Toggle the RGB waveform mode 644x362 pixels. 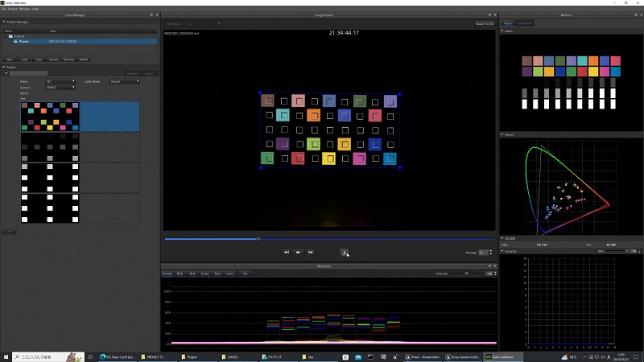pos(180,274)
